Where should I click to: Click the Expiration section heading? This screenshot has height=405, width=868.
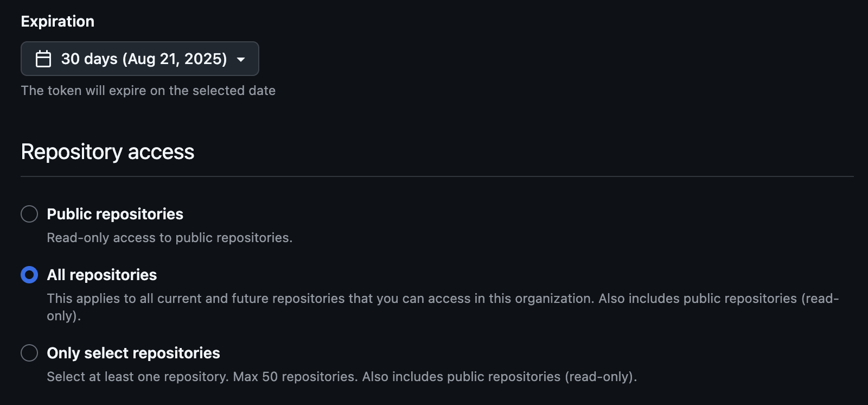58,21
